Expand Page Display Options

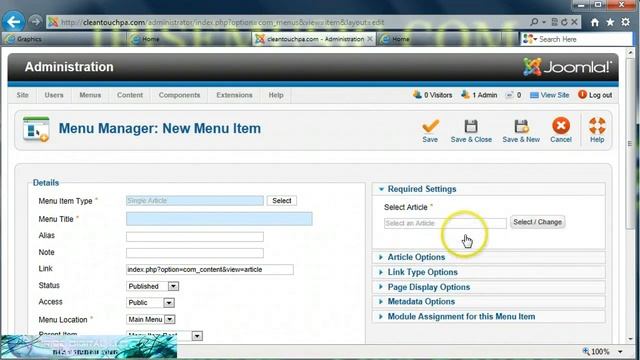tap(488, 287)
